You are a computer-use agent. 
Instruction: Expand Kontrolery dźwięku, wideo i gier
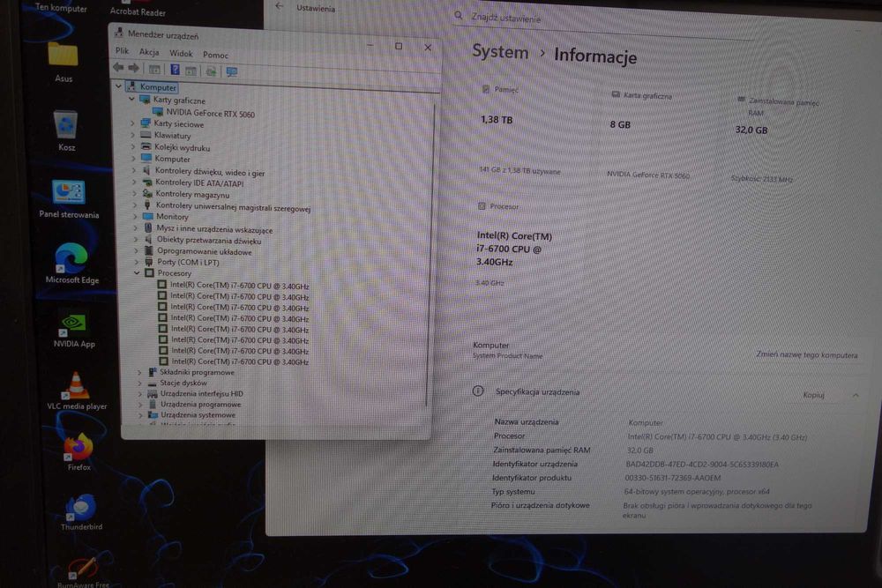tap(134, 170)
